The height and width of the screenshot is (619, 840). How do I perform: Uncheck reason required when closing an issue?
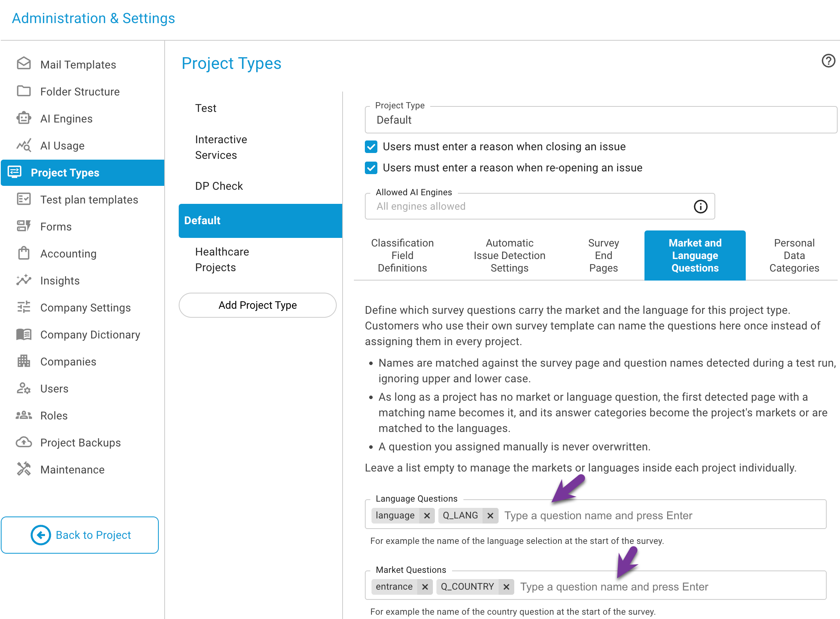[371, 147]
